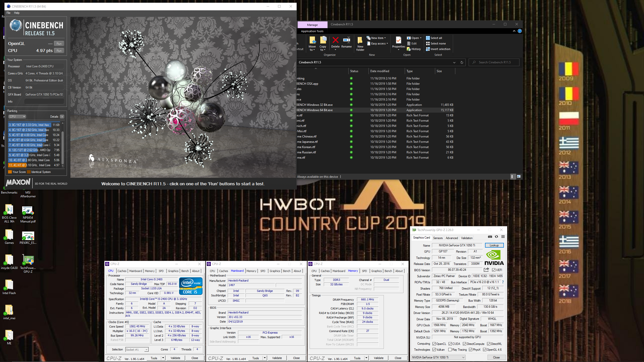The image size is (644, 362).
Task: Click the Lookup button in GPU-Z
Action: click(494, 245)
